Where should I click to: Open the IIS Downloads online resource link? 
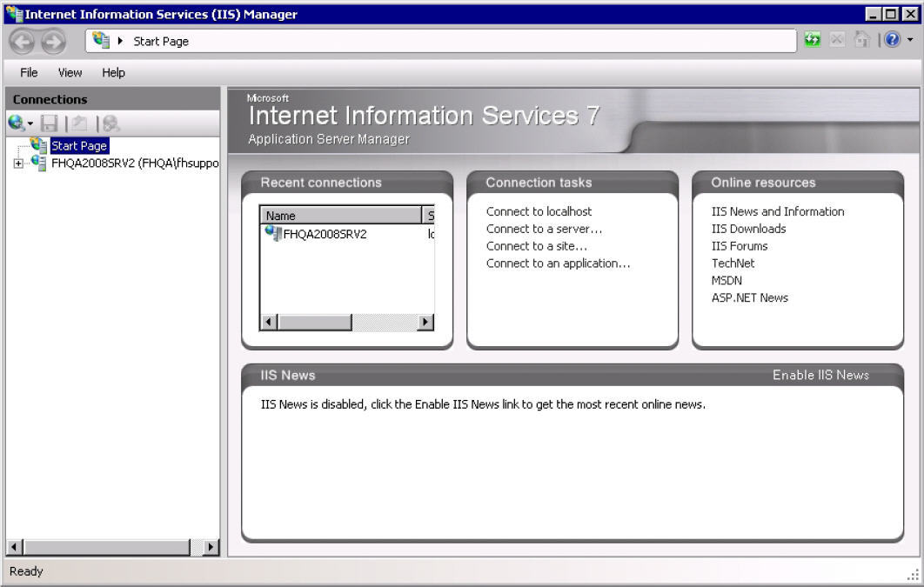coord(748,229)
